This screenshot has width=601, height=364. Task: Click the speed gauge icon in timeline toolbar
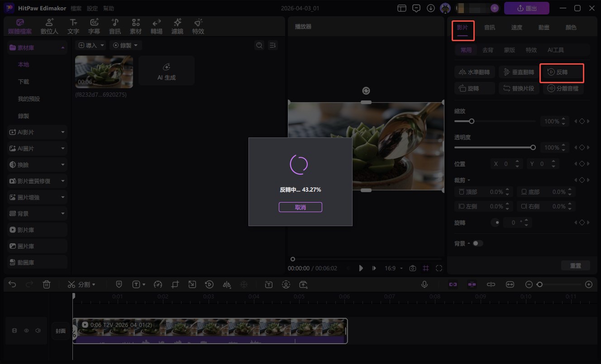pyautogui.click(x=157, y=284)
